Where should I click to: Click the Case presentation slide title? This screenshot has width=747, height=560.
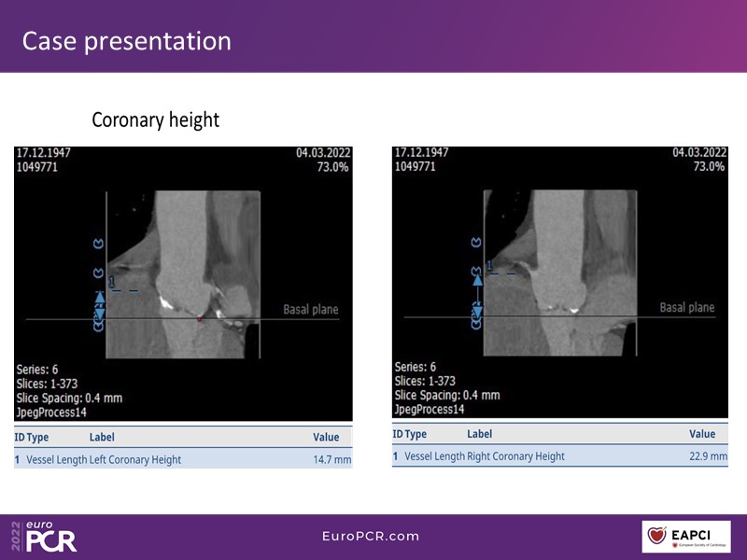coord(126,41)
